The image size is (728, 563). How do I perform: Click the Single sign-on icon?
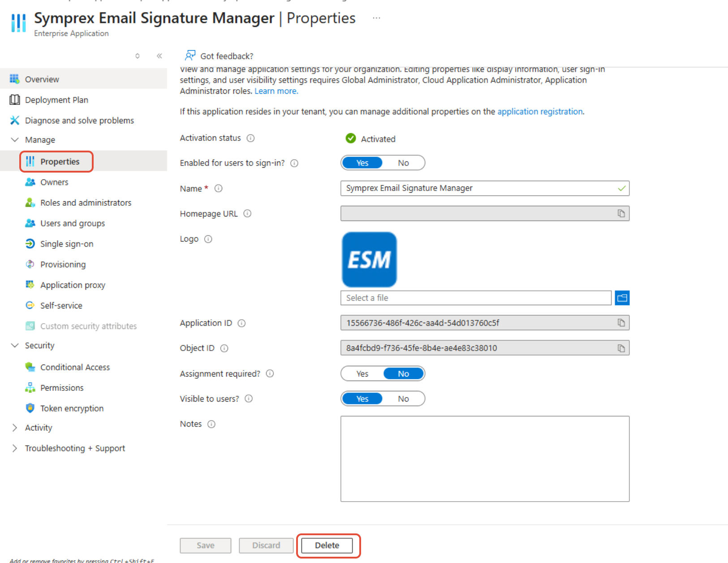[x=30, y=243]
